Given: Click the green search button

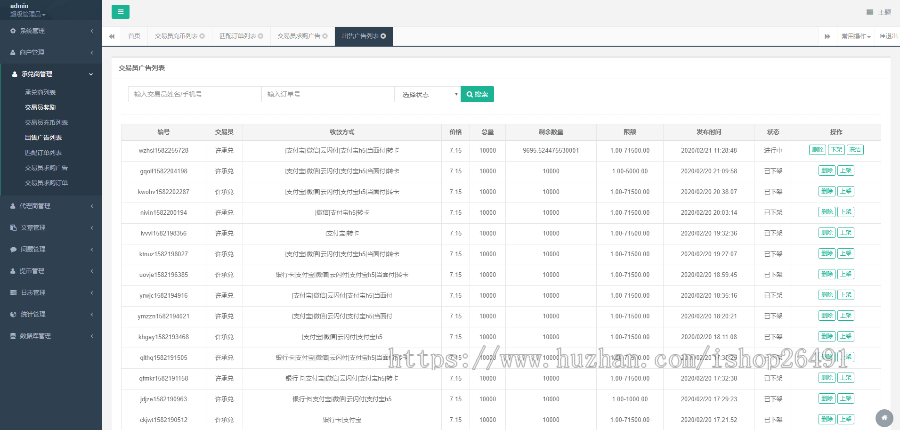Looking at the screenshot, I should coord(477,94).
